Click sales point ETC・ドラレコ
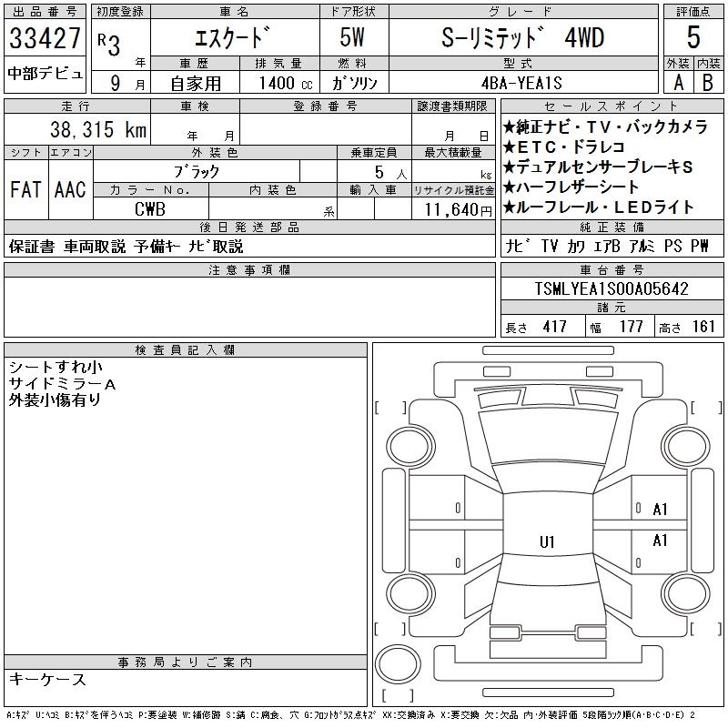The width and height of the screenshot is (728, 728). (564, 147)
